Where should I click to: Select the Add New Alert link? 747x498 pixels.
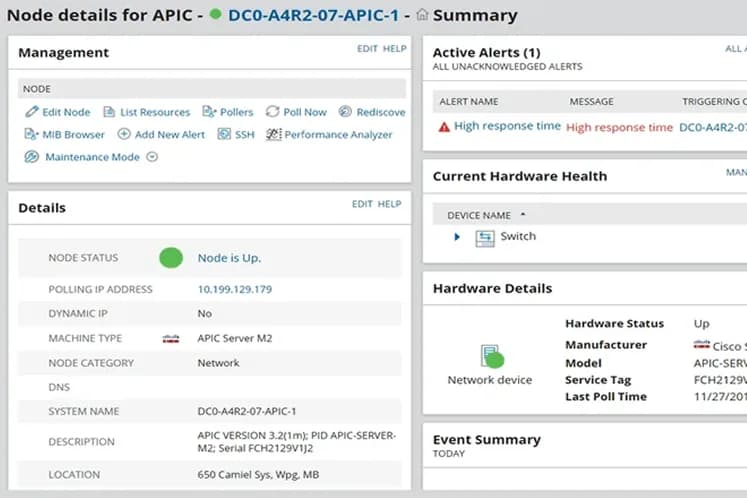click(x=170, y=135)
